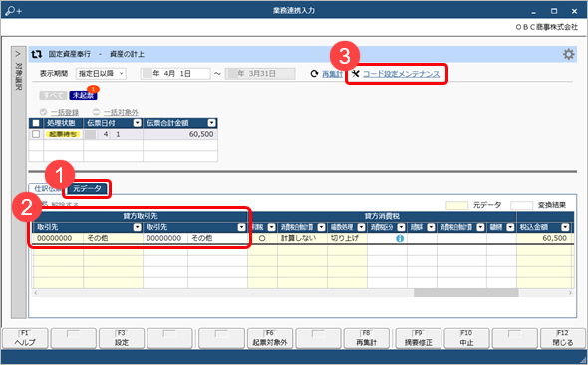Click the 一括対象外 link
The width and height of the screenshot is (588, 365).
(121, 112)
